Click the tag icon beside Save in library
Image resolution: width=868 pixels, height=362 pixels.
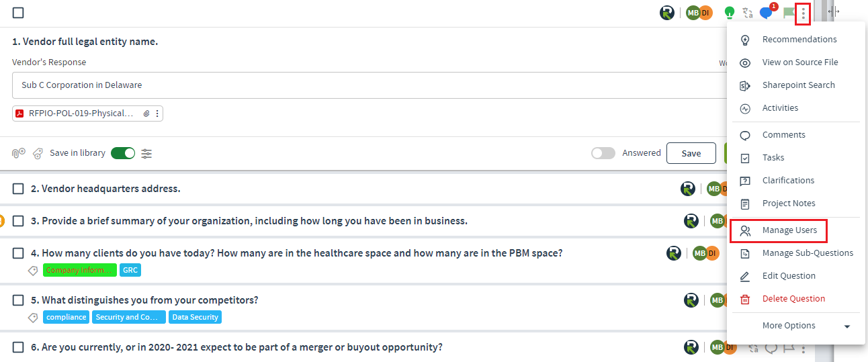point(38,153)
